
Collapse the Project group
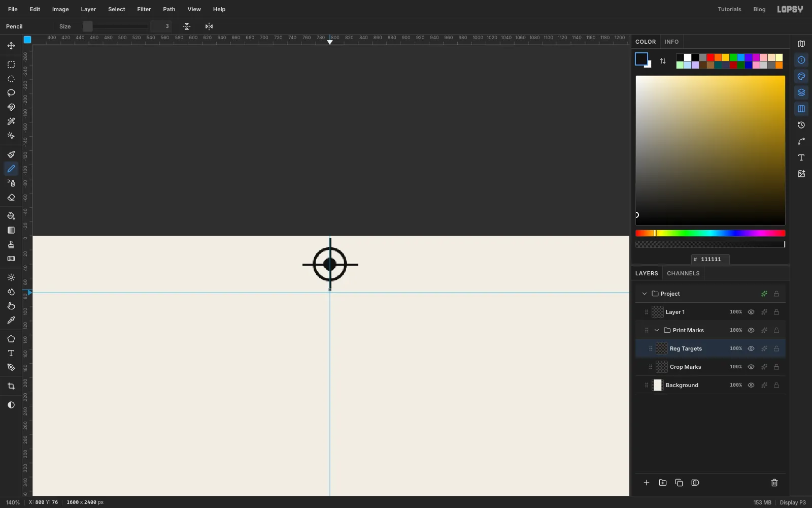pos(645,294)
